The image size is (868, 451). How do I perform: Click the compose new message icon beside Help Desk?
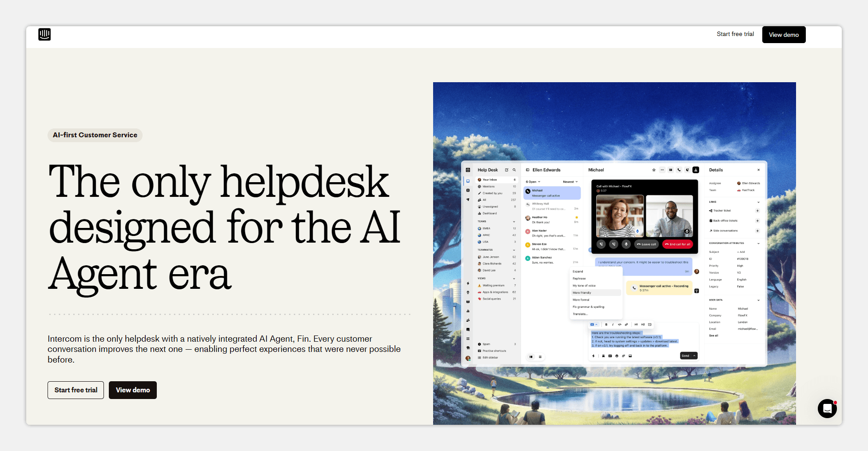tap(506, 170)
